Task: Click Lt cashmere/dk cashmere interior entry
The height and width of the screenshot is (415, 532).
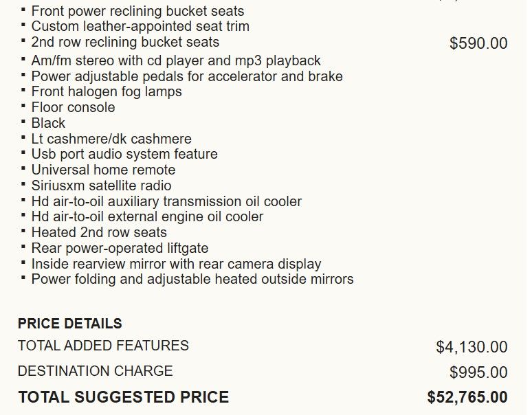Action: [111, 139]
